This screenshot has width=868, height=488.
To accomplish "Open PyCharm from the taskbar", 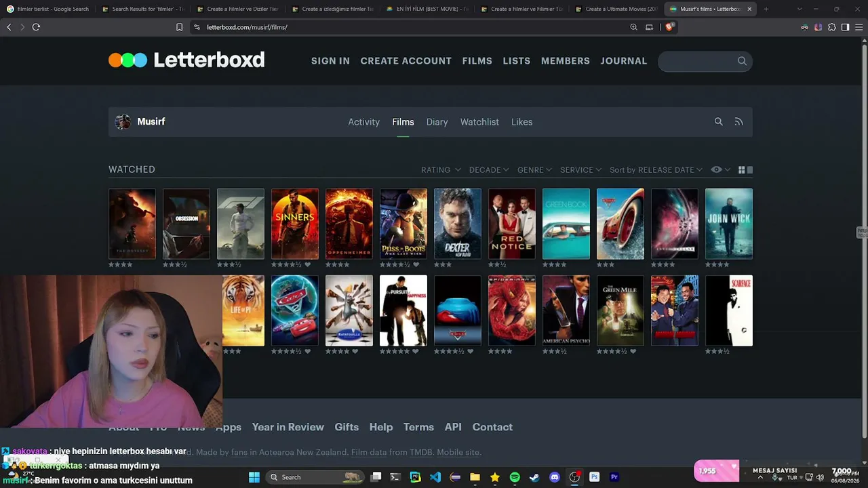I will click(416, 477).
